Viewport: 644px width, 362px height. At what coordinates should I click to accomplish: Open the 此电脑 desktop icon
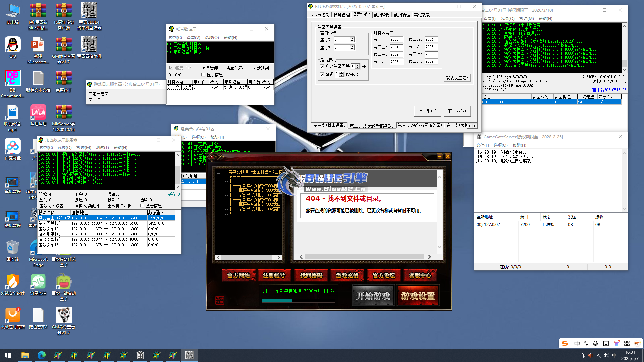pos(13,14)
